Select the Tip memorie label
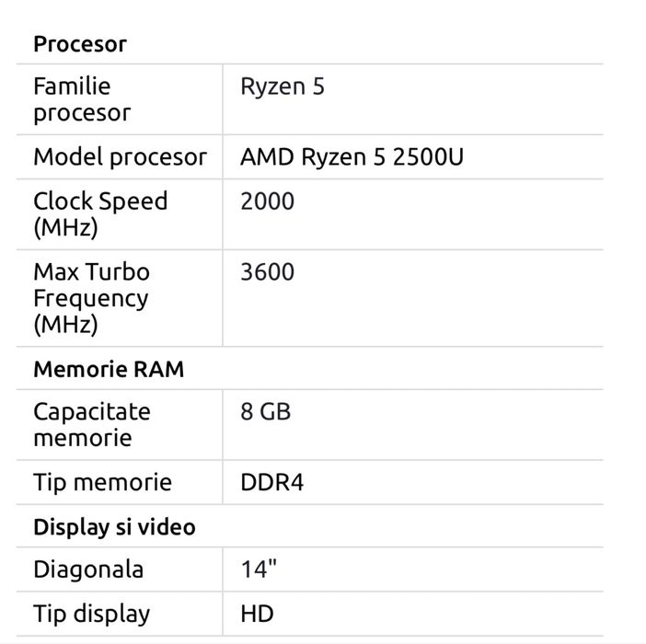646x644 pixels. pos(102,482)
